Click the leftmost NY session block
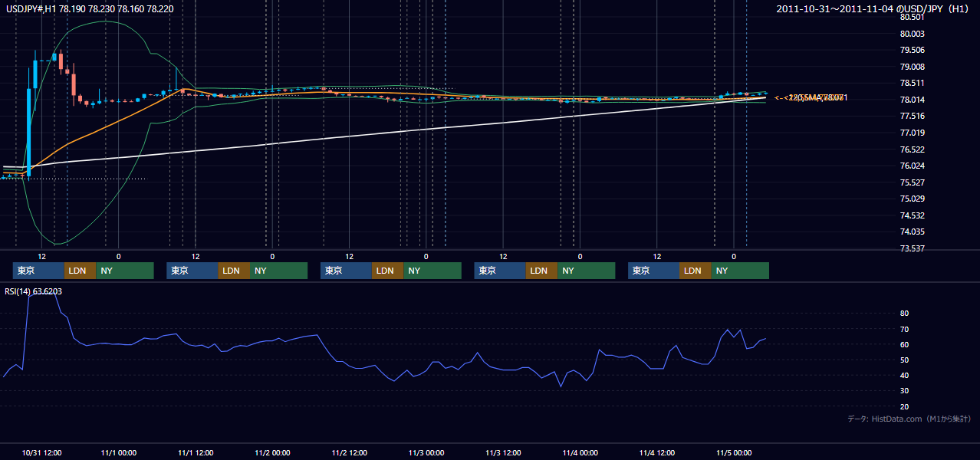 [125, 271]
